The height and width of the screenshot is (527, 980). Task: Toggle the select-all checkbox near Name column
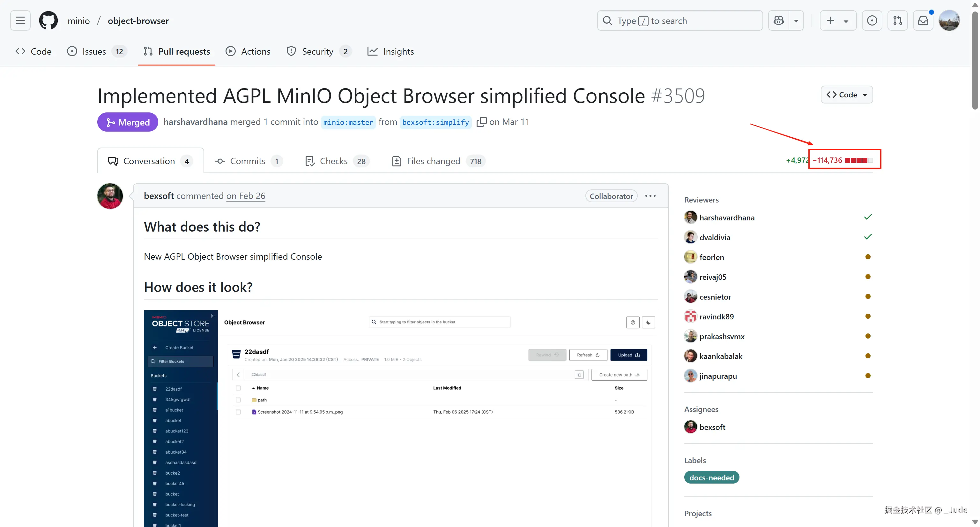click(238, 388)
